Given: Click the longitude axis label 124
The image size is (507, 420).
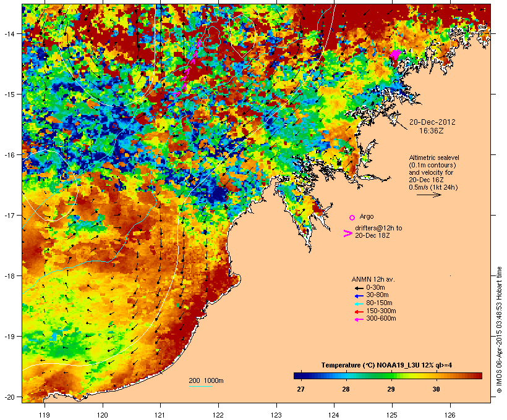Looking at the screenshot, I should 334,415.
